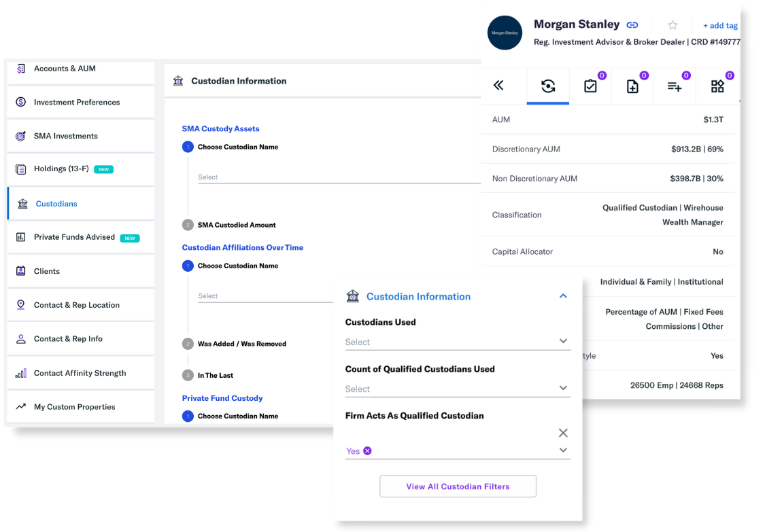This screenshot has width=782, height=532.
Task: Remove the Yes chip using its x icon
Action: (367, 450)
